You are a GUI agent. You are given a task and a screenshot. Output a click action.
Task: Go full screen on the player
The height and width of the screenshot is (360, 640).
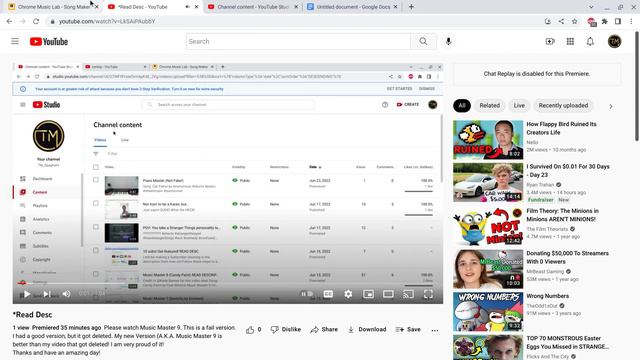click(428, 294)
